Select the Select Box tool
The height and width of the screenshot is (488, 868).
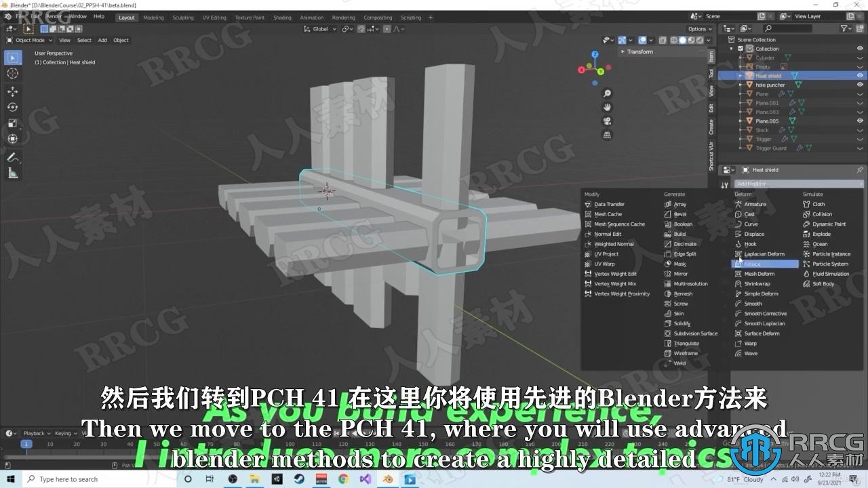click(x=13, y=58)
